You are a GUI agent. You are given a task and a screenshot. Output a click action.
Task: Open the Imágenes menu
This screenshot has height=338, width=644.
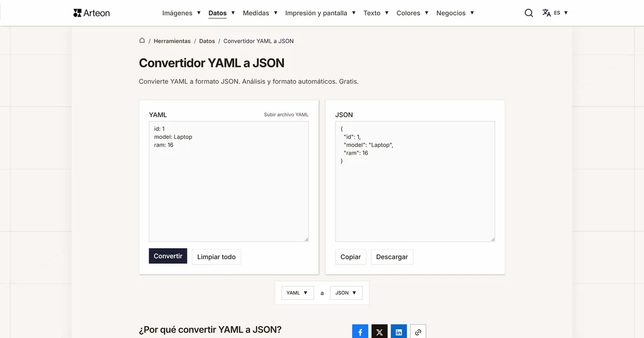point(181,13)
